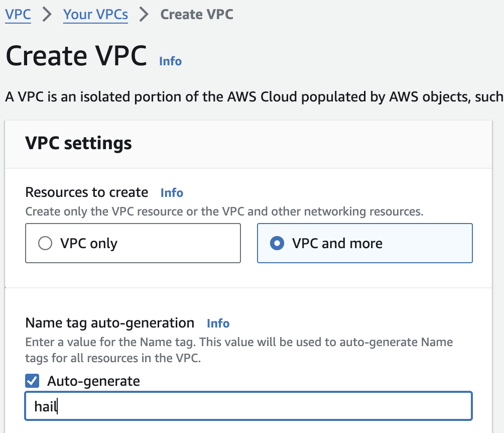Click the name tag input containing 'hail'
This screenshot has width=504, height=433.
[248, 406]
